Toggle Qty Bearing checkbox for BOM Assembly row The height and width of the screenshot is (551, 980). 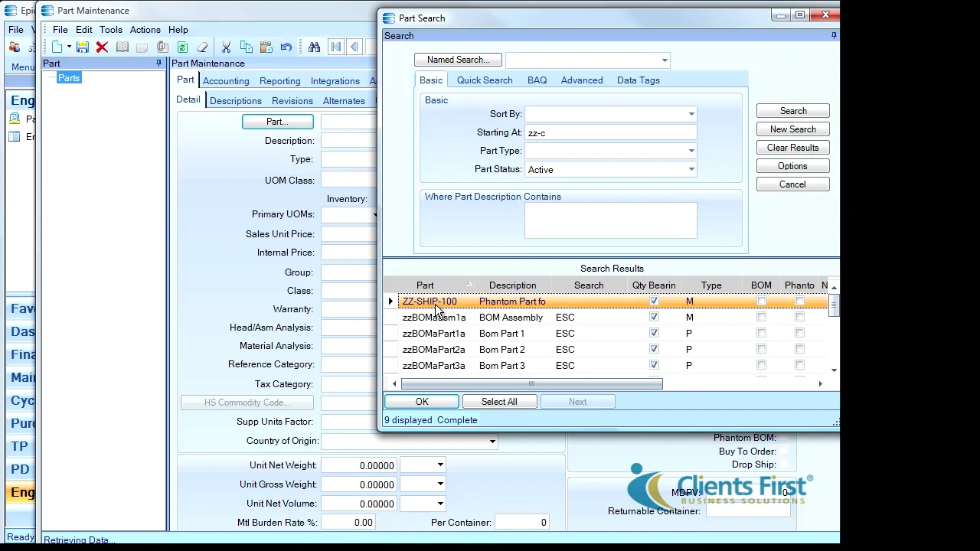click(x=654, y=318)
